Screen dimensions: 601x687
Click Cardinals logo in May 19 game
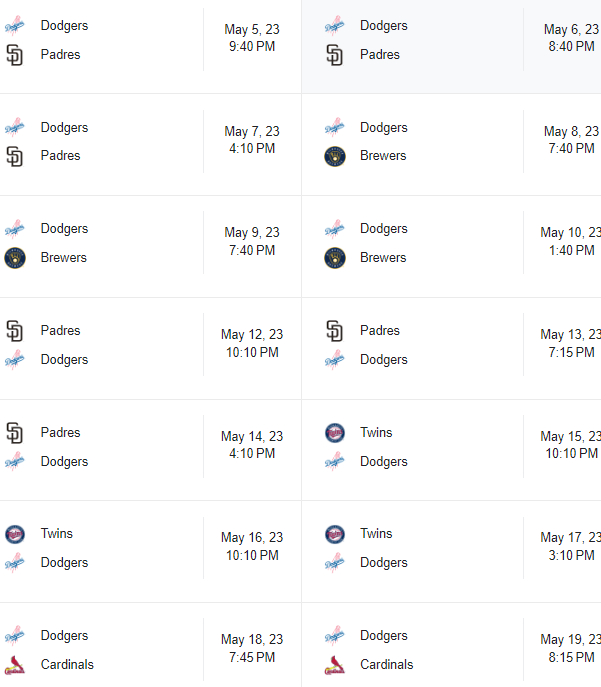tap(335, 665)
